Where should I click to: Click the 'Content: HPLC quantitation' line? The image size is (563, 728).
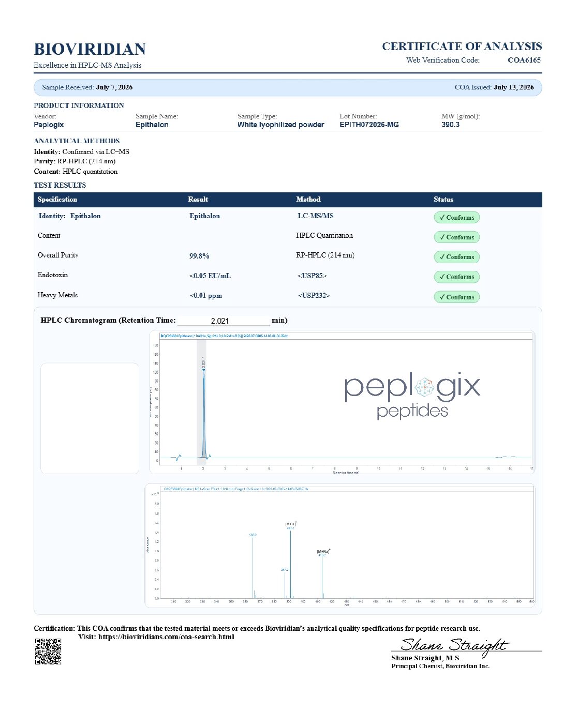[76, 171]
